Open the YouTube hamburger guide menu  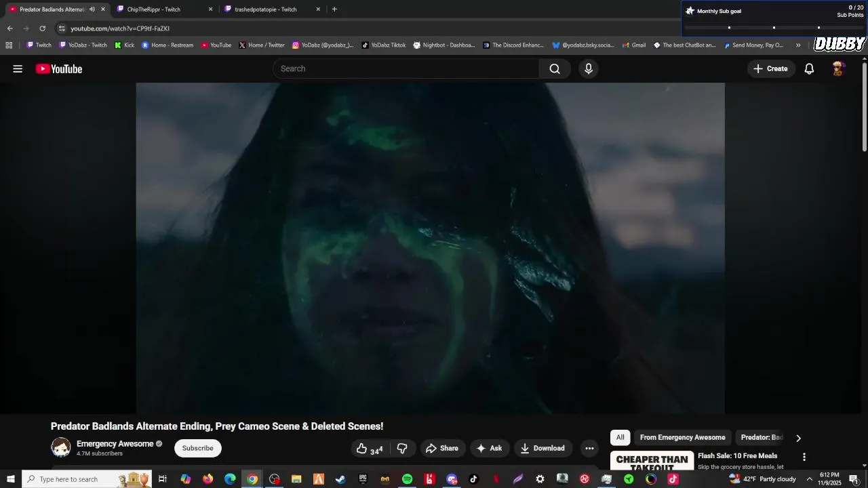click(18, 68)
